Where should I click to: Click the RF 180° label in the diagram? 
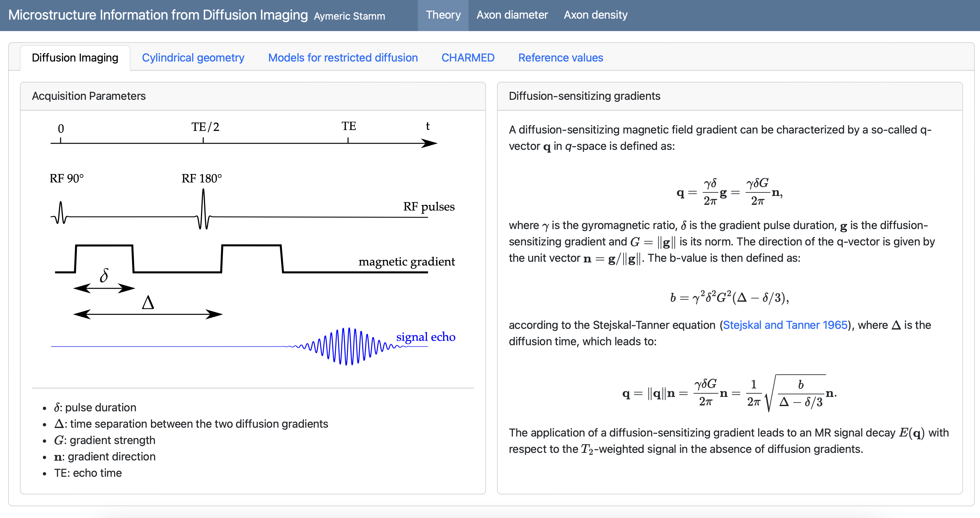201,179
